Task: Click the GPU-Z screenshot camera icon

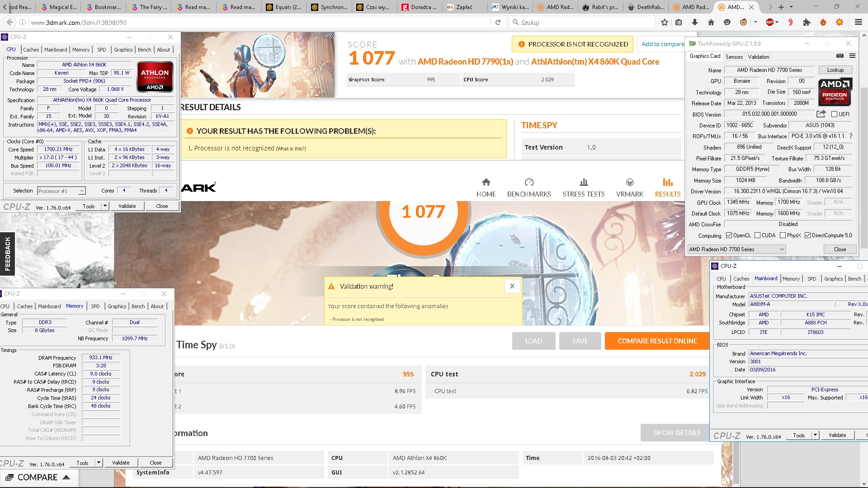Action: coord(840,56)
